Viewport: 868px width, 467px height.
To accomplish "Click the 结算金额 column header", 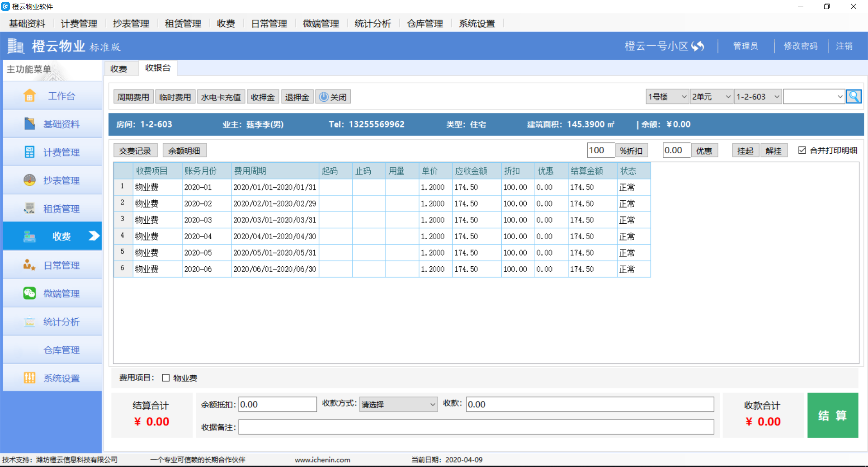I will tap(593, 171).
